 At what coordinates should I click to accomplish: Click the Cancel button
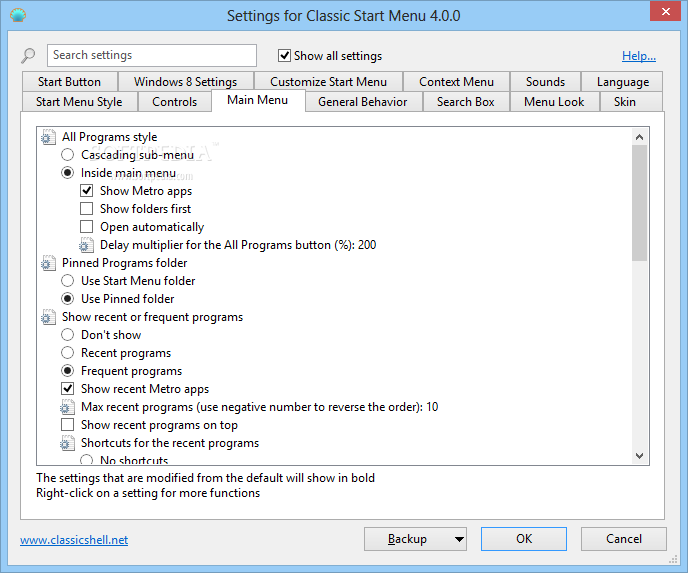pyautogui.click(x=624, y=539)
